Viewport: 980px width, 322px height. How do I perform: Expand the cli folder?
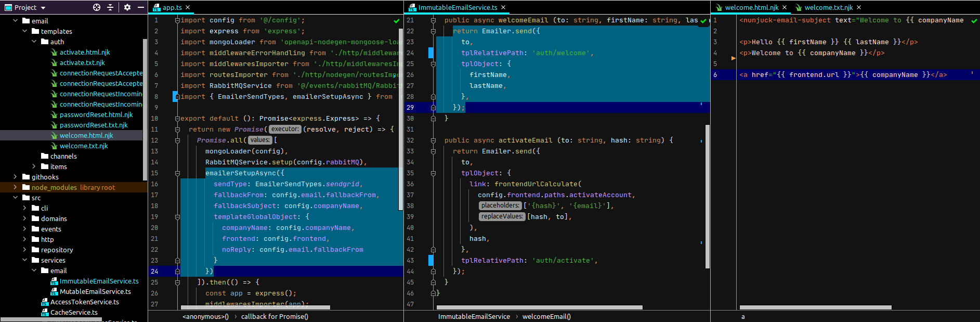[24, 208]
